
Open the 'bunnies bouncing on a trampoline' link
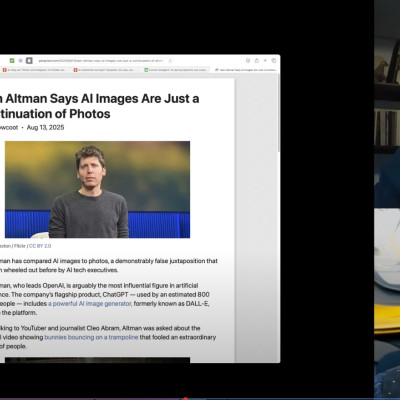click(x=91, y=337)
